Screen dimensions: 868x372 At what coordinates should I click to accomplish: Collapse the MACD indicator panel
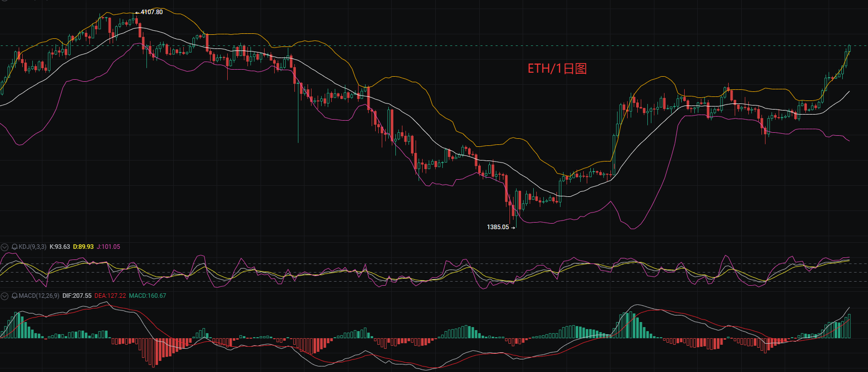click(x=5, y=296)
